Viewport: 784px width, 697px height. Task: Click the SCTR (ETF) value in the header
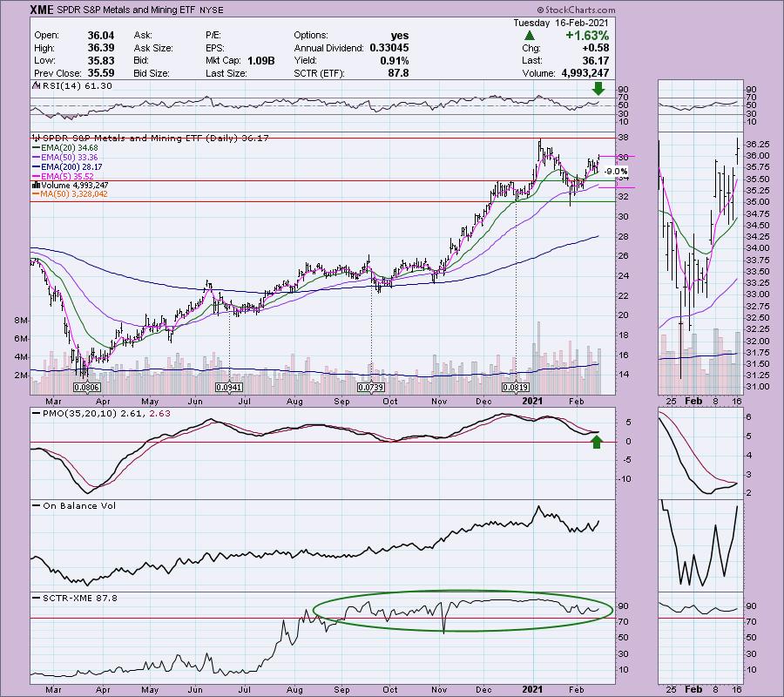(398, 73)
